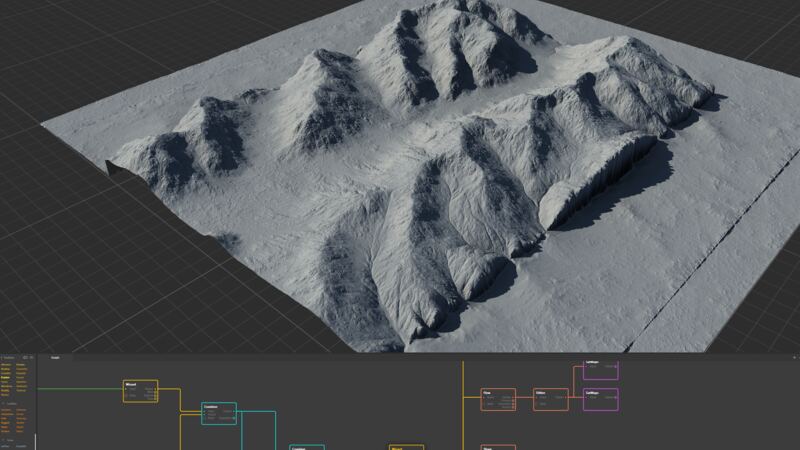800x450 pixels.
Task: Select the orange node between Flow and SatMaps
Action: point(551,399)
